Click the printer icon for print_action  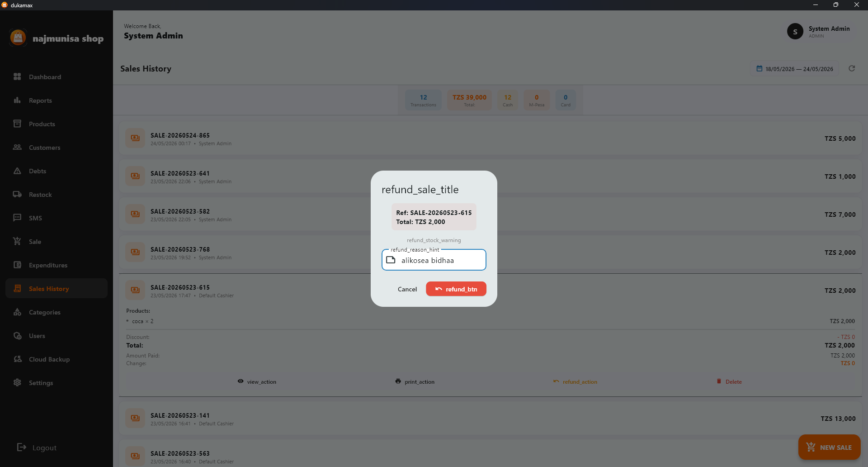398,381
